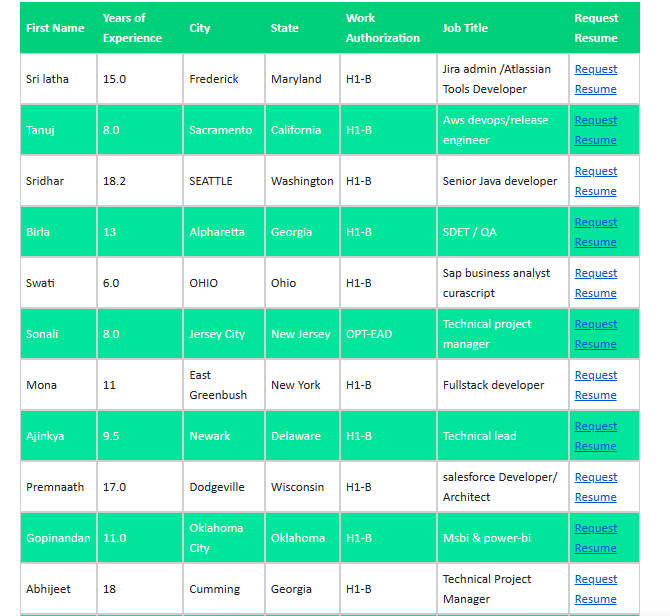Select the name cell Premnaath
The image size is (670, 616).
[59, 487]
